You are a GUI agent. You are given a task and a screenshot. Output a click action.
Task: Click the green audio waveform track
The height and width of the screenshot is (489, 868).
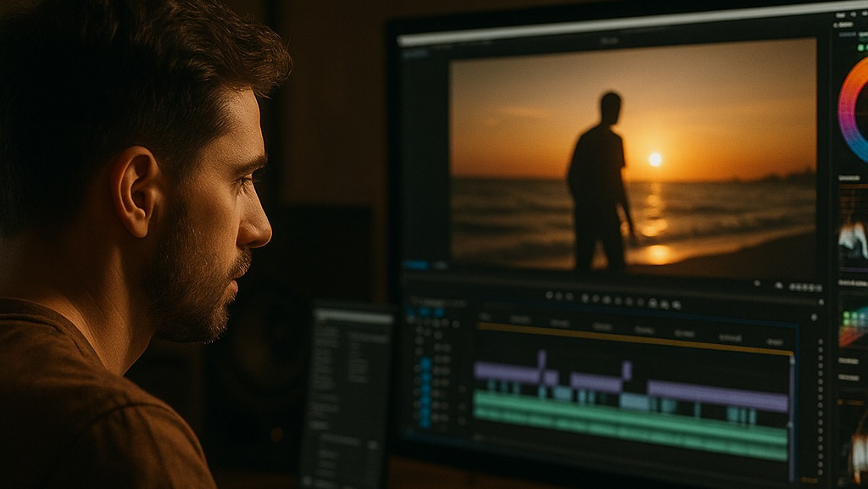(631, 426)
